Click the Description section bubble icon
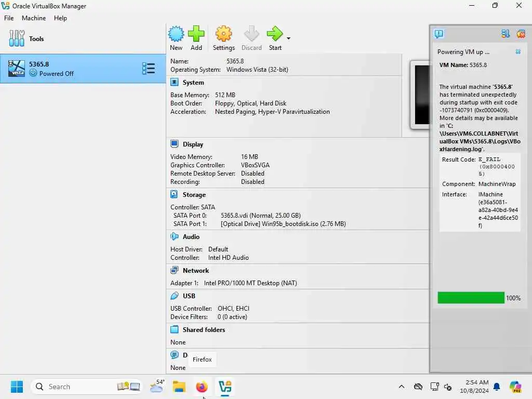Screen dimensions: 532x399 pyautogui.click(x=175, y=355)
